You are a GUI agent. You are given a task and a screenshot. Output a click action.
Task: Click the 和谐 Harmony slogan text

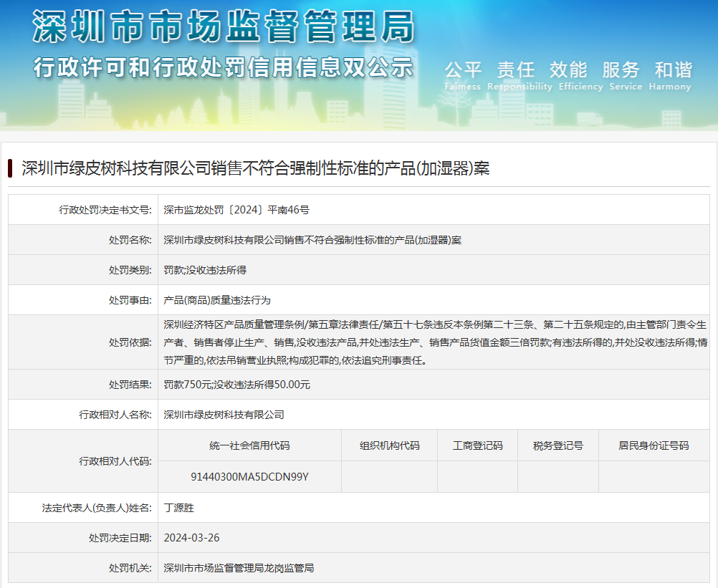pyautogui.click(x=670, y=76)
